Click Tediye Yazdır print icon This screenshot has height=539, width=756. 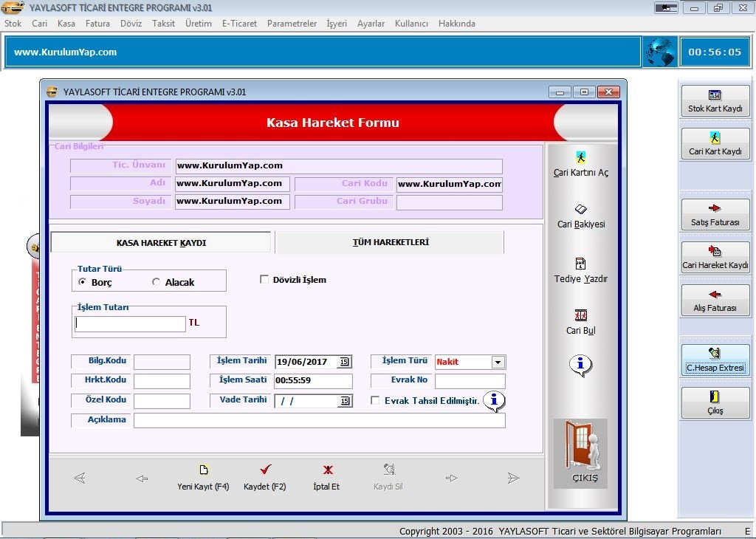click(x=580, y=270)
